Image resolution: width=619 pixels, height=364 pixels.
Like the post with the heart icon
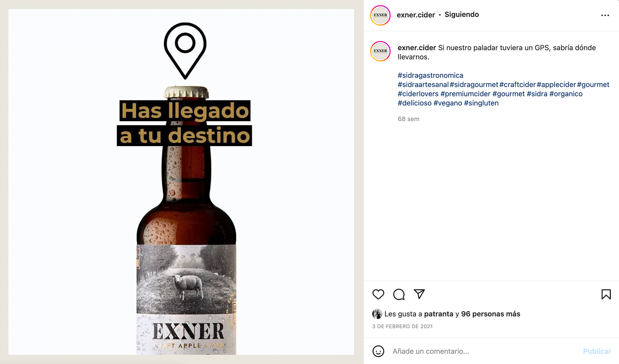tap(378, 294)
